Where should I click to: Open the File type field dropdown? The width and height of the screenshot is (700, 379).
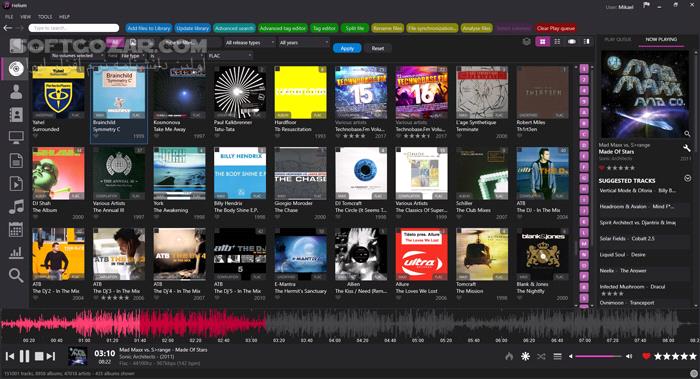(x=132, y=56)
